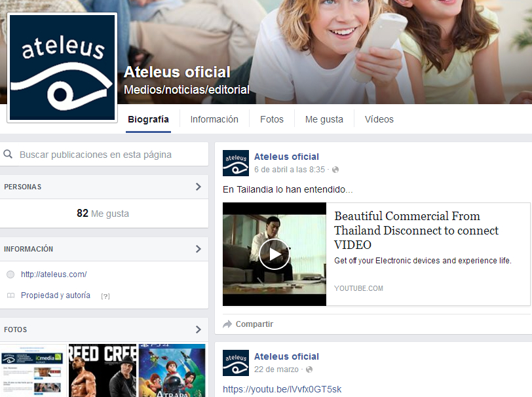
Task: Click the public globe icon on the 6 de abril post
Action: [335, 170]
